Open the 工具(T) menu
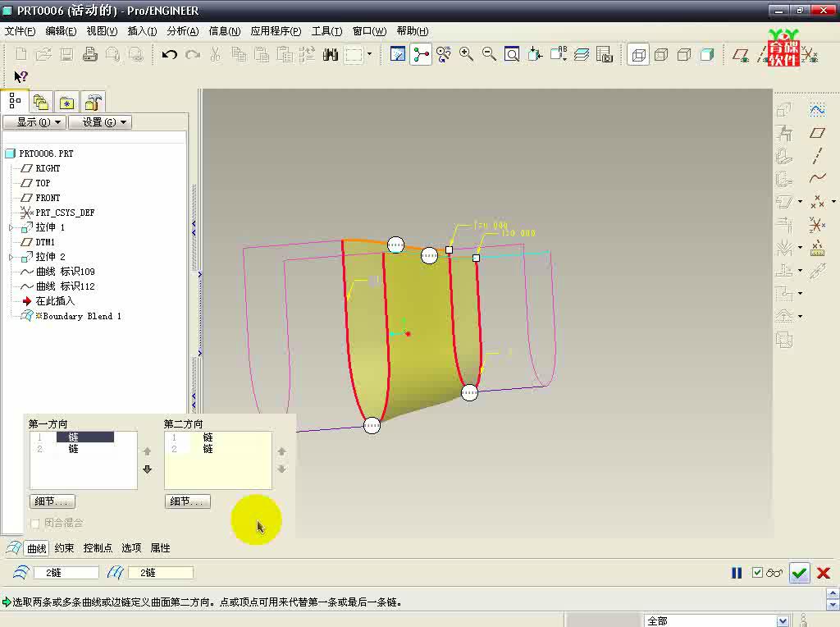This screenshot has width=840, height=627. point(326,31)
